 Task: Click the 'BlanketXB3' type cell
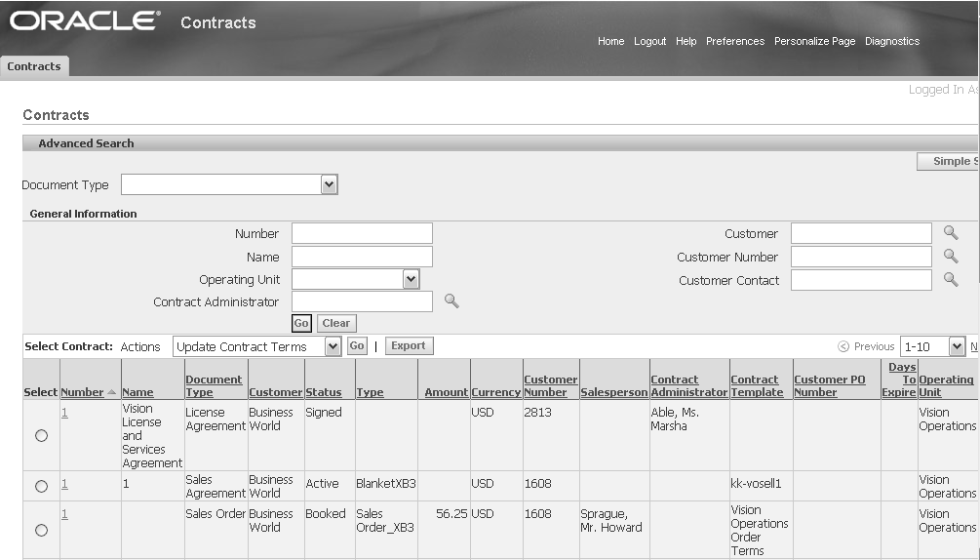(x=386, y=484)
